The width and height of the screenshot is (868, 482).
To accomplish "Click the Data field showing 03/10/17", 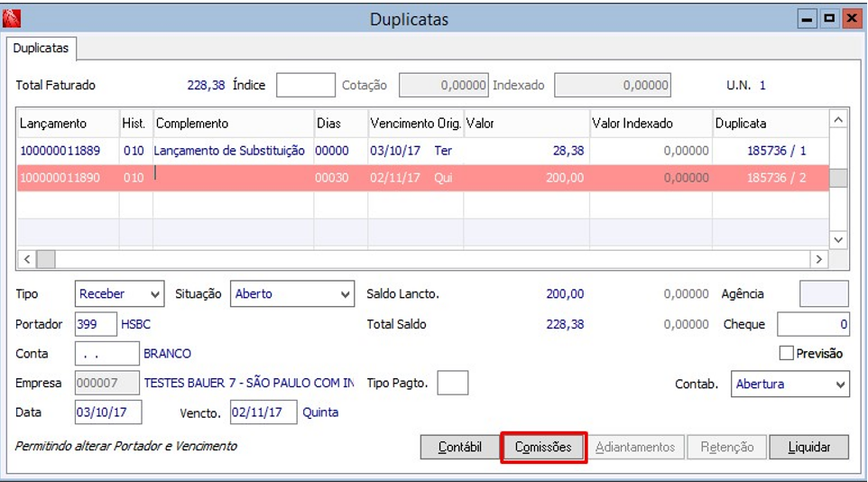I will pos(108,412).
